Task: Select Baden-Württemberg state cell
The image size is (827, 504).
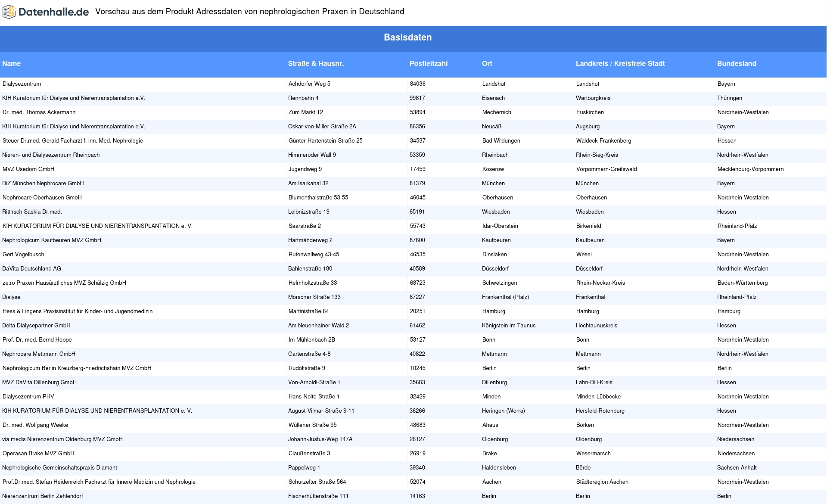Action: [x=743, y=283]
